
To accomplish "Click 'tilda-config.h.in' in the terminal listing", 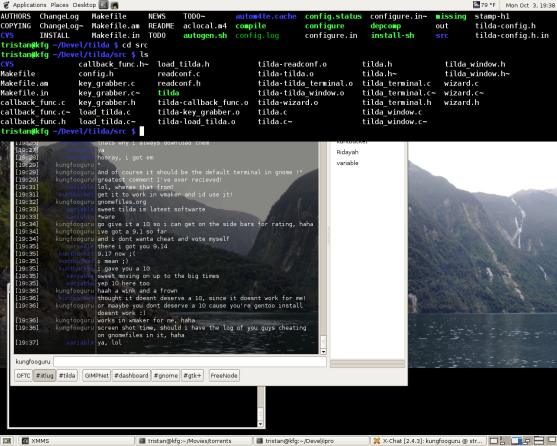I will [512, 36].
